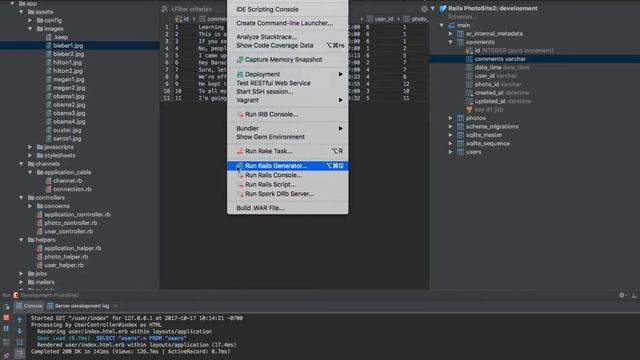Click Schemas... link under data source
Screen dimensions: 640x360
click(x=462, y=17)
